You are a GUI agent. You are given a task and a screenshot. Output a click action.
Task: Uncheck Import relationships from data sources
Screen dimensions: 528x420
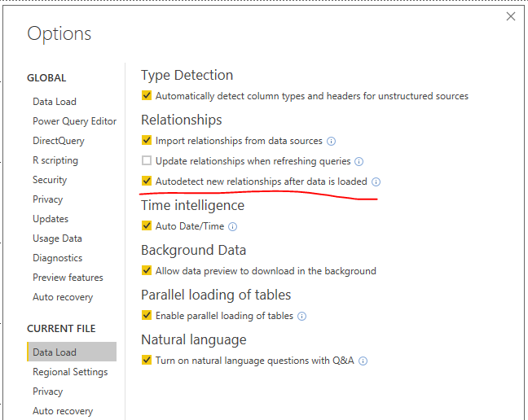click(x=147, y=140)
